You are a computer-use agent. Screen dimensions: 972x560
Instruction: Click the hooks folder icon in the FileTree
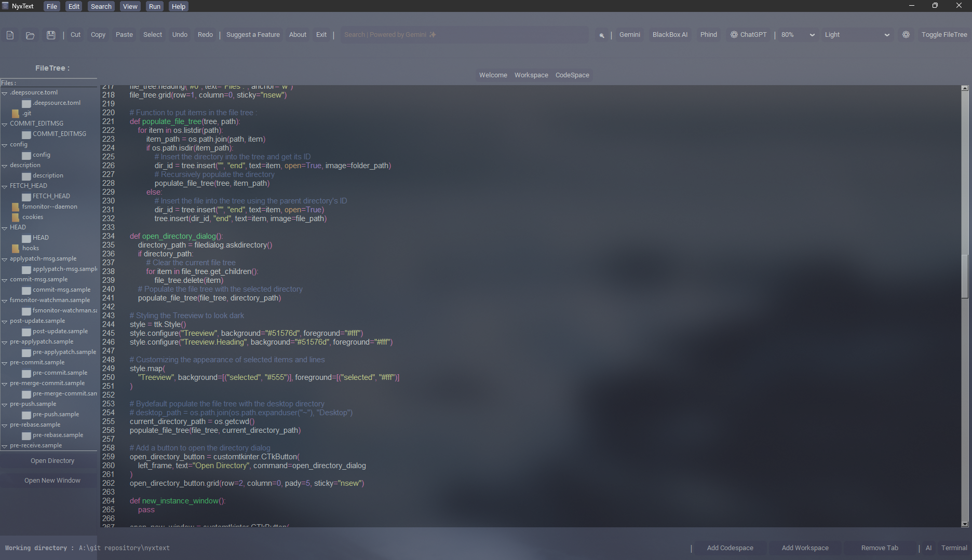click(x=16, y=248)
